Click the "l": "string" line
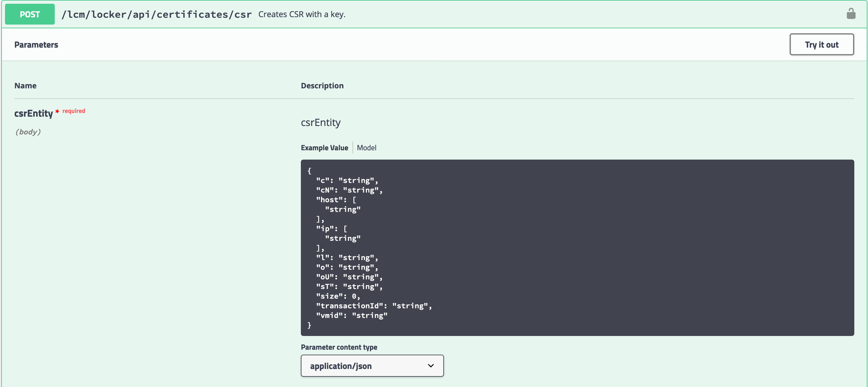 coord(347,257)
